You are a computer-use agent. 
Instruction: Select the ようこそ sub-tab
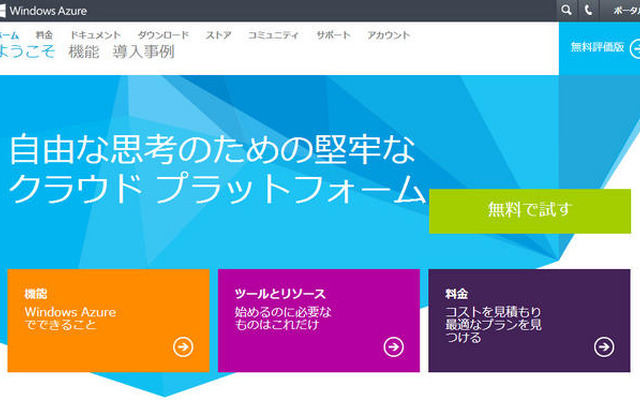tap(27, 52)
